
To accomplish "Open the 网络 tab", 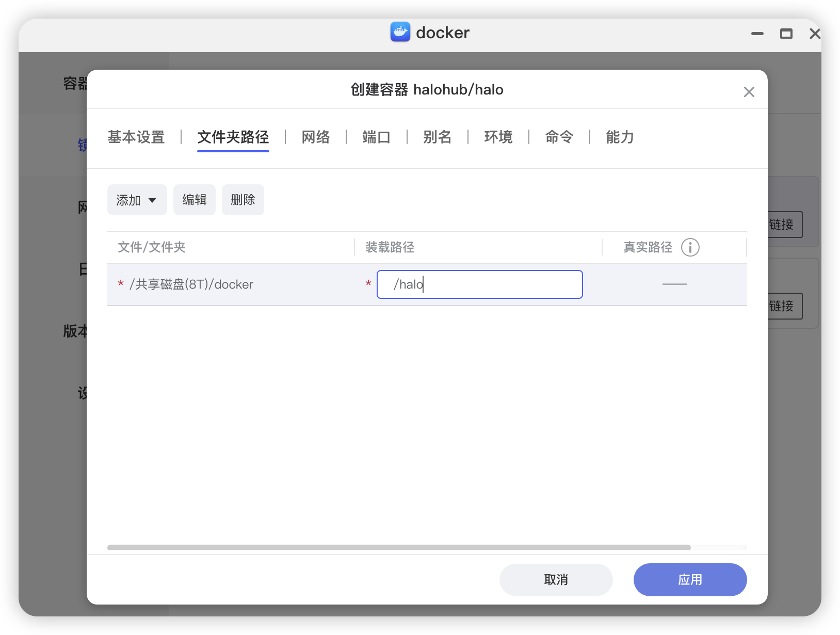I will click(316, 137).
